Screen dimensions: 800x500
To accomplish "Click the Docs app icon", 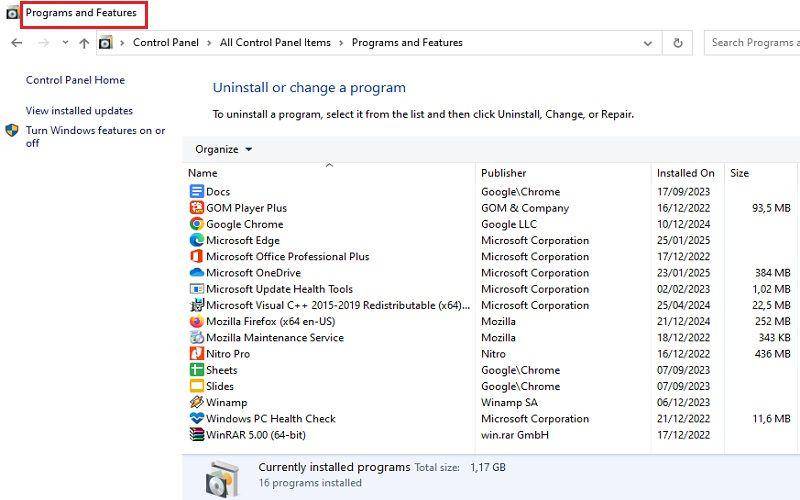I will tap(196, 191).
